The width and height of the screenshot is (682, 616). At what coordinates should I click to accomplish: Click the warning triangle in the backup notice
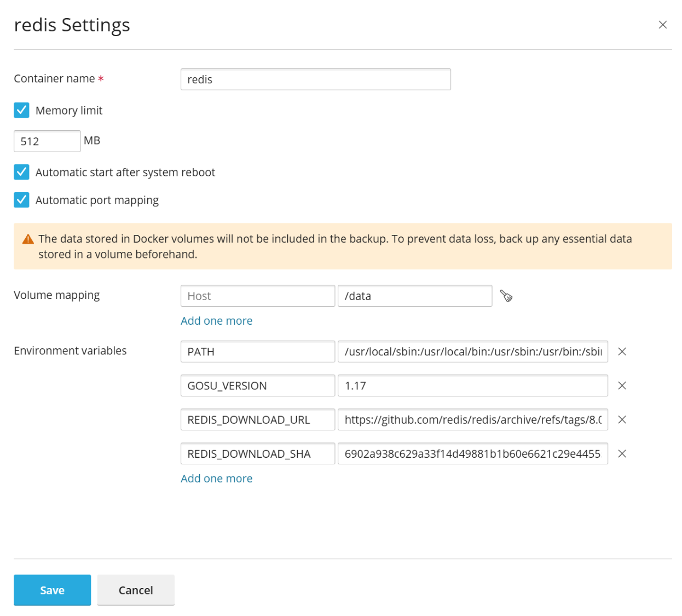27,238
